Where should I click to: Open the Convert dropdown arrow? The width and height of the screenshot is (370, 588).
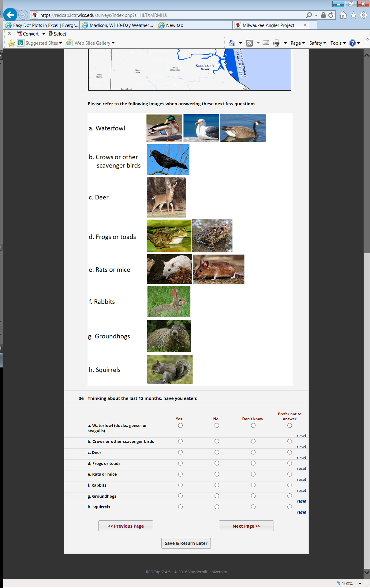coord(43,34)
